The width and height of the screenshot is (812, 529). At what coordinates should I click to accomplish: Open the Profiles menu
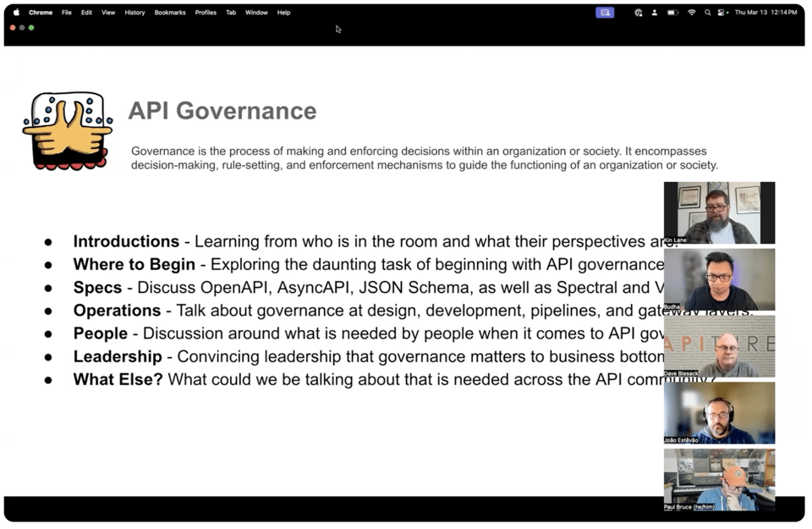pyautogui.click(x=206, y=13)
